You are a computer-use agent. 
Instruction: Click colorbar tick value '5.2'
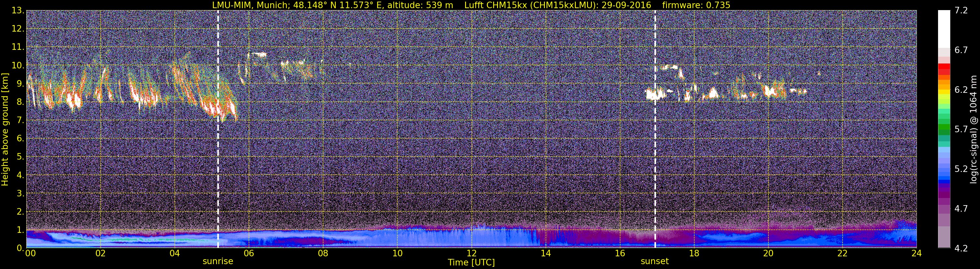[x=961, y=169]
